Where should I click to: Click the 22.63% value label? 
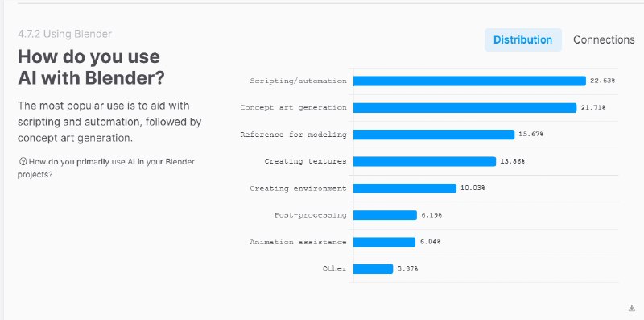[602, 81]
